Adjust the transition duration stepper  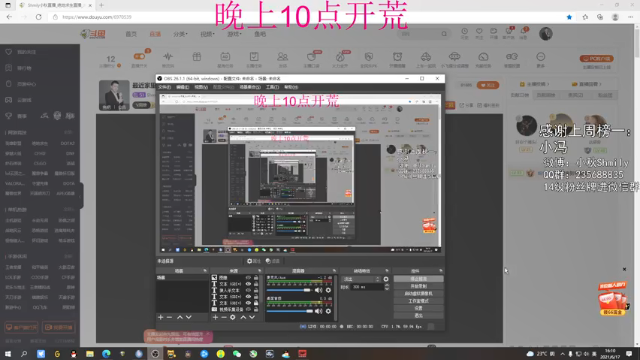(387, 287)
